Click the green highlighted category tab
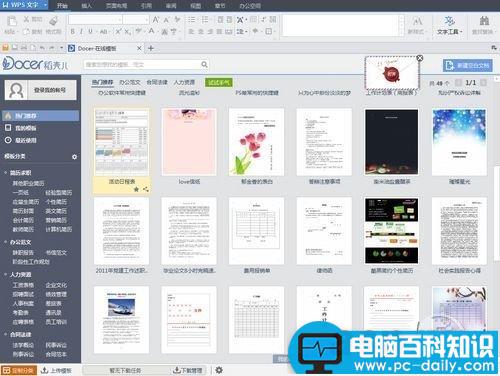Viewport: 500px width, 376px height. pos(219,82)
